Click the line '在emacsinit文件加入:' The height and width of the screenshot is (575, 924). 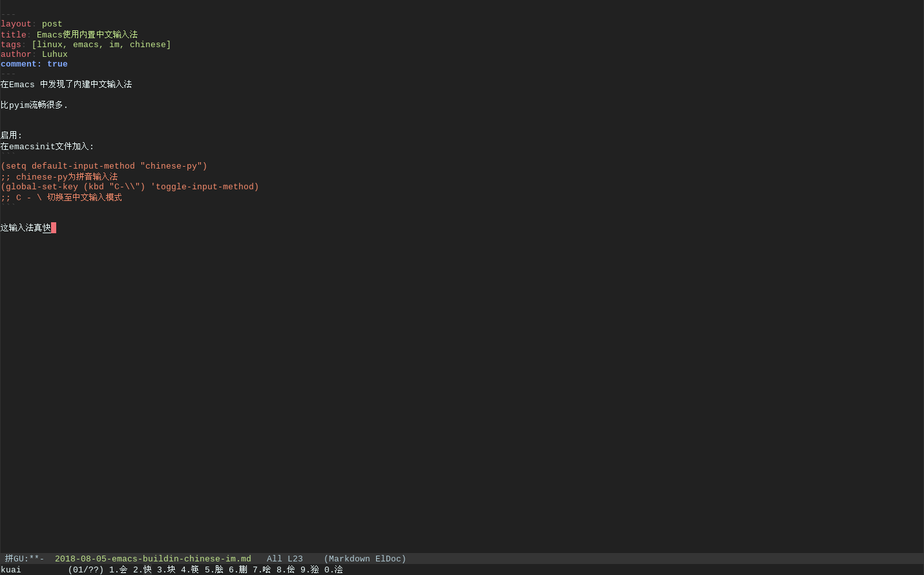[x=47, y=147]
